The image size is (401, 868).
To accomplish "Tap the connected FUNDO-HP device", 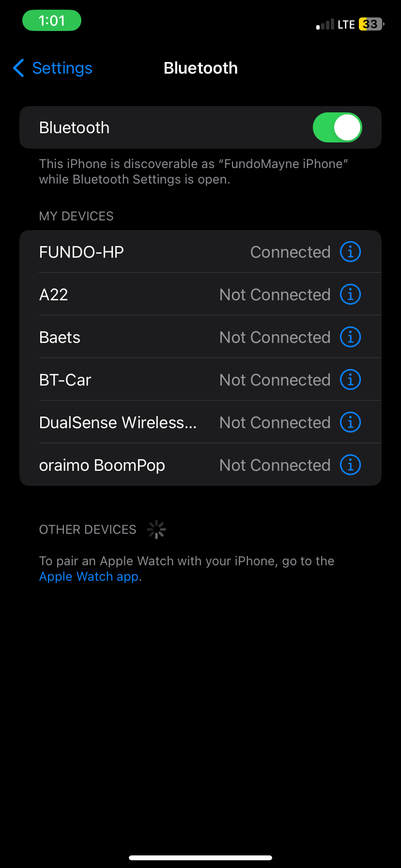I will [145, 251].
